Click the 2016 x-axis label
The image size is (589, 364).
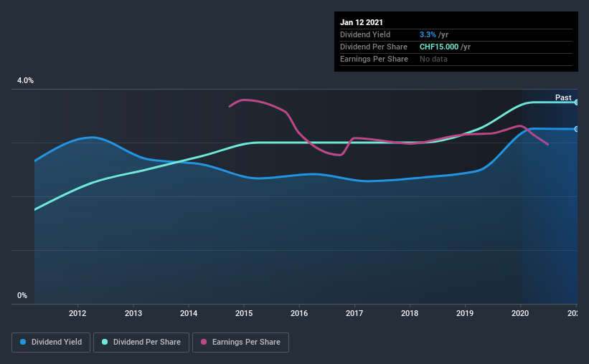pyautogui.click(x=299, y=313)
